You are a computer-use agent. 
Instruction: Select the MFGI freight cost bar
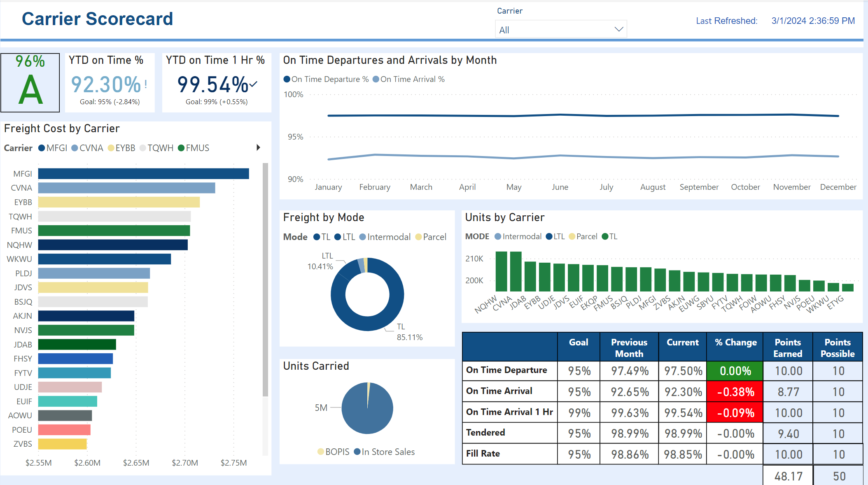144,174
